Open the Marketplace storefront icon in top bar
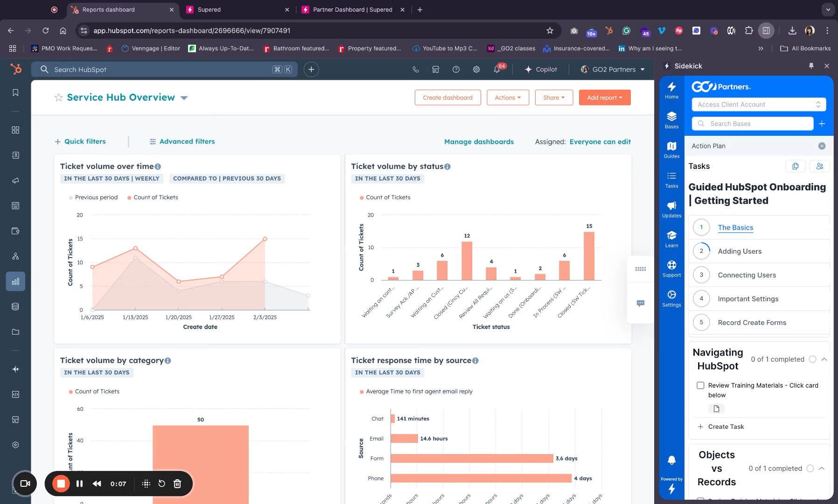 coord(436,70)
